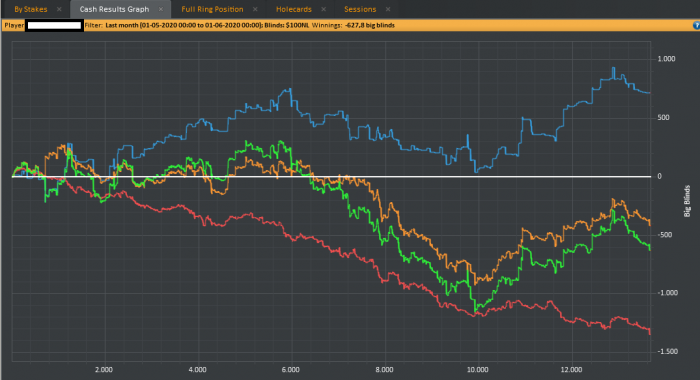Image resolution: width=700 pixels, height=380 pixels.
Task: Switch to the By Stakes tab
Action: tap(30, 9)
